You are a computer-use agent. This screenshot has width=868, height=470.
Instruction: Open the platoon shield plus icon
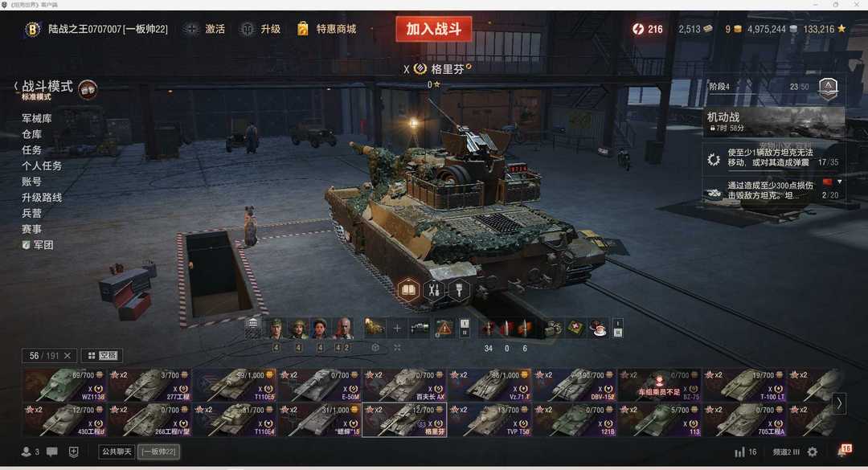[74, 452]
